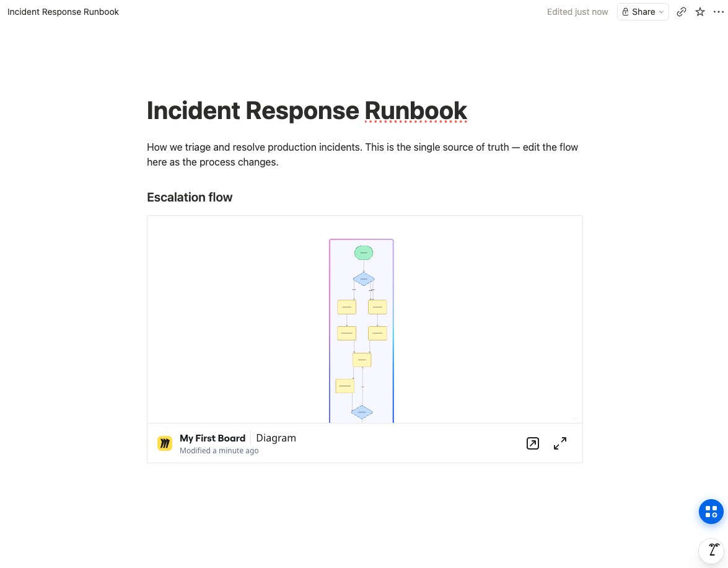This screenshot has width=728, height=568.
Task: Click the Incident Response Runbook page heading
Action: [x=307, y=111]
